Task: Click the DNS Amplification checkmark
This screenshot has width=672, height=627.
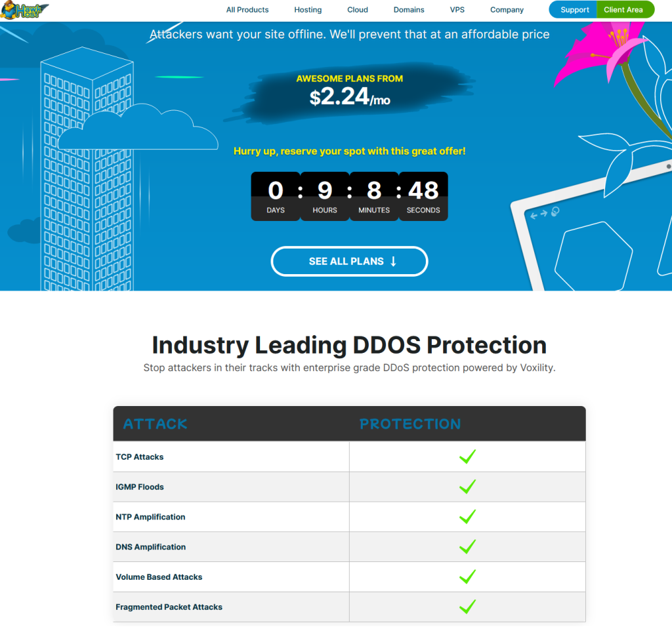Action: tap(467, 546)
